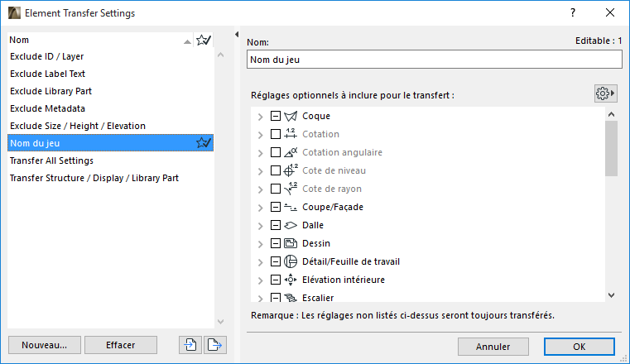Select the Exclude Metadata preset
The height and width of the screenshot is (364, 630).
tap(47, 108)
